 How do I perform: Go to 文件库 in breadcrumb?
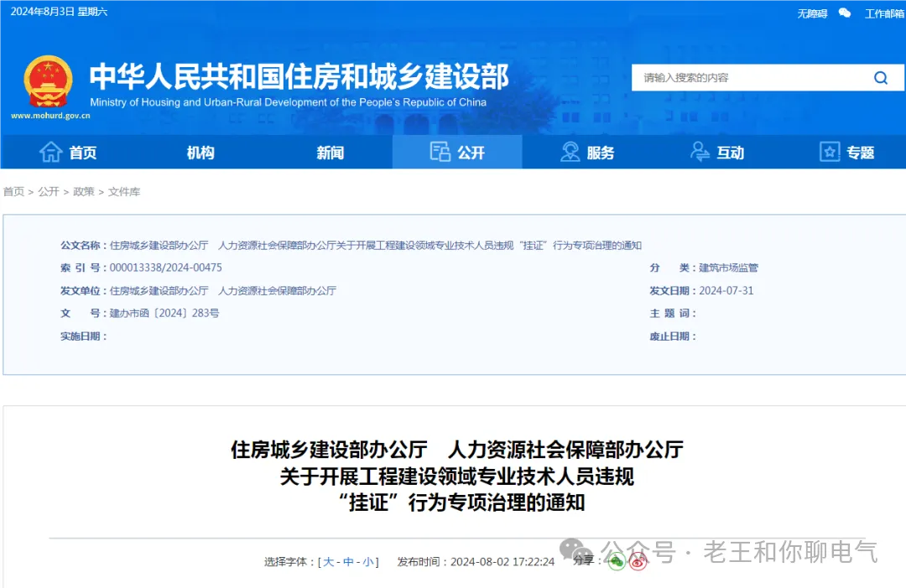[124, 192]
